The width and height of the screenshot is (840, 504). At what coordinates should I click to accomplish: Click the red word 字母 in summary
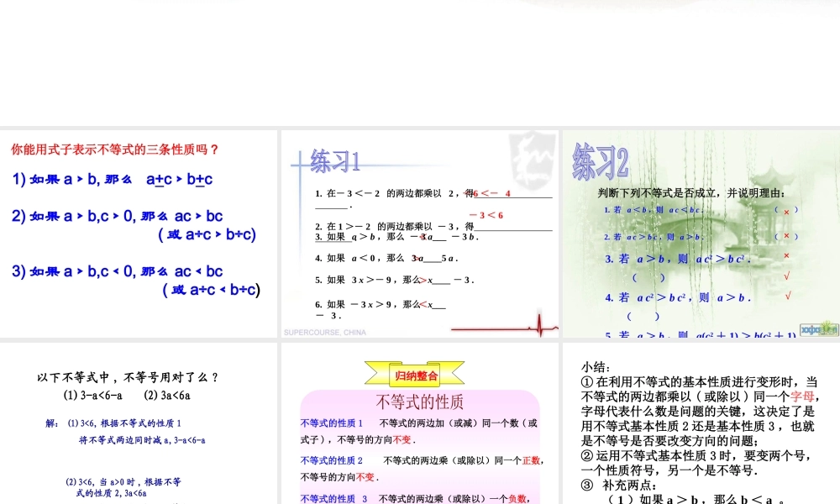click(802, 396)
